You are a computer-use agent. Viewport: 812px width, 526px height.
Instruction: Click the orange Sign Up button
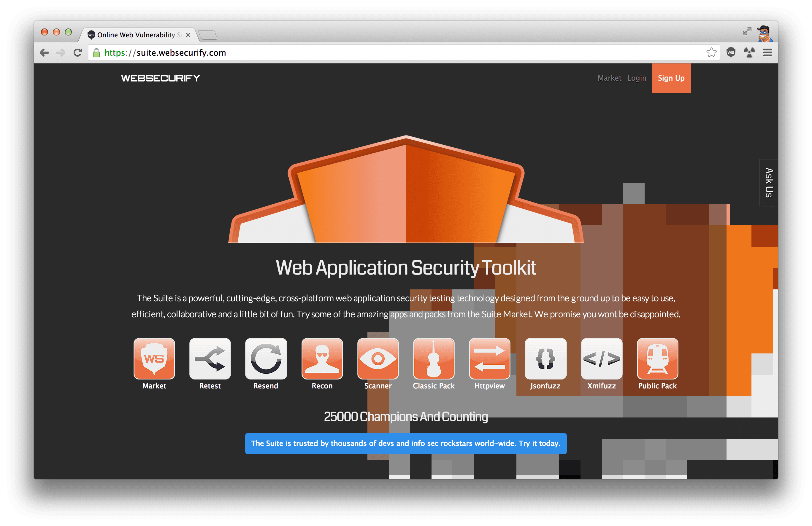tap(671, 78)
